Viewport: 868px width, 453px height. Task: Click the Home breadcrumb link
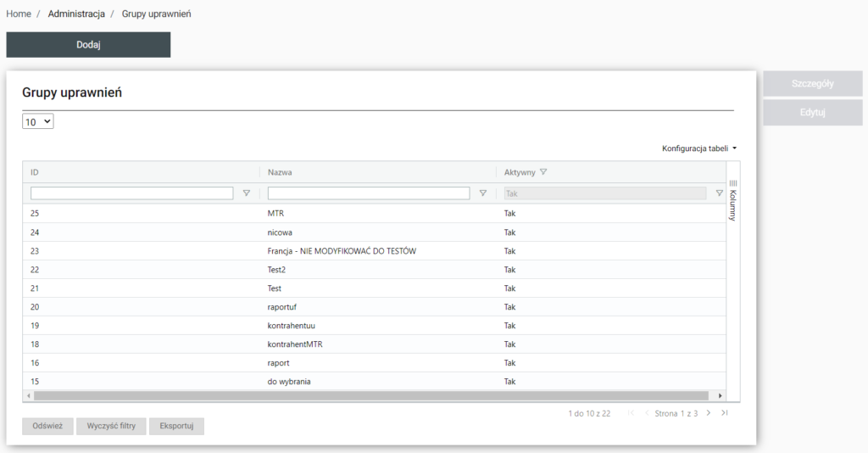coord(19,14)
